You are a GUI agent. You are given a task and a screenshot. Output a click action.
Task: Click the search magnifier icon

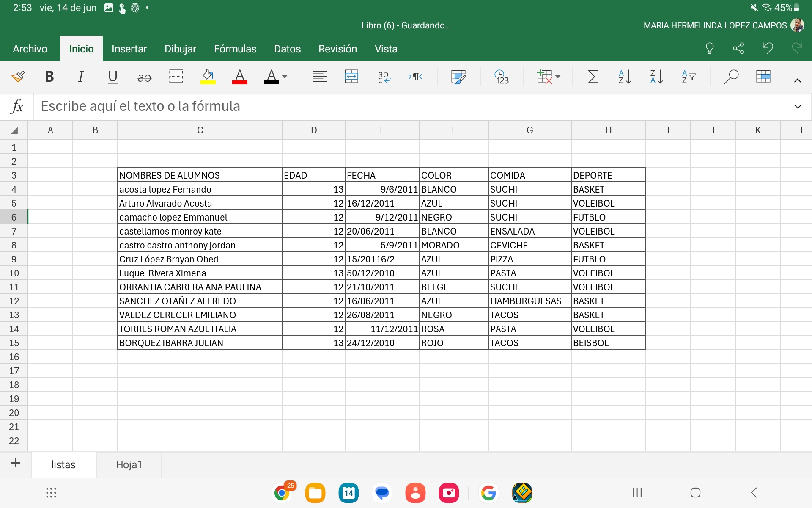click(731, 77)
